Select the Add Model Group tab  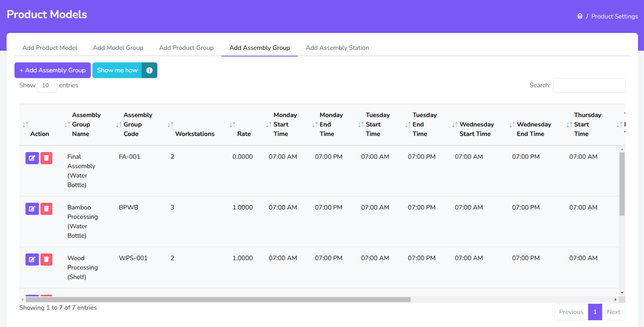(118, 48)
